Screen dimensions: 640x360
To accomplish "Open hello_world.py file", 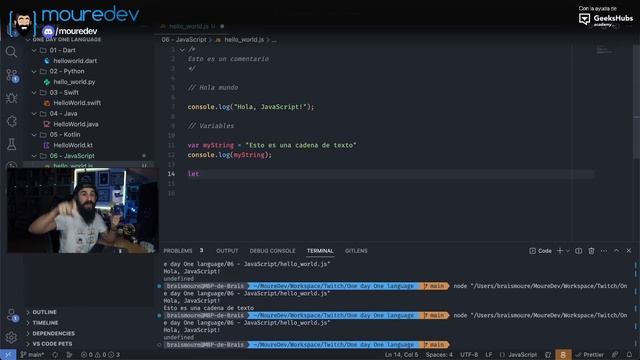I will (74, 82).
